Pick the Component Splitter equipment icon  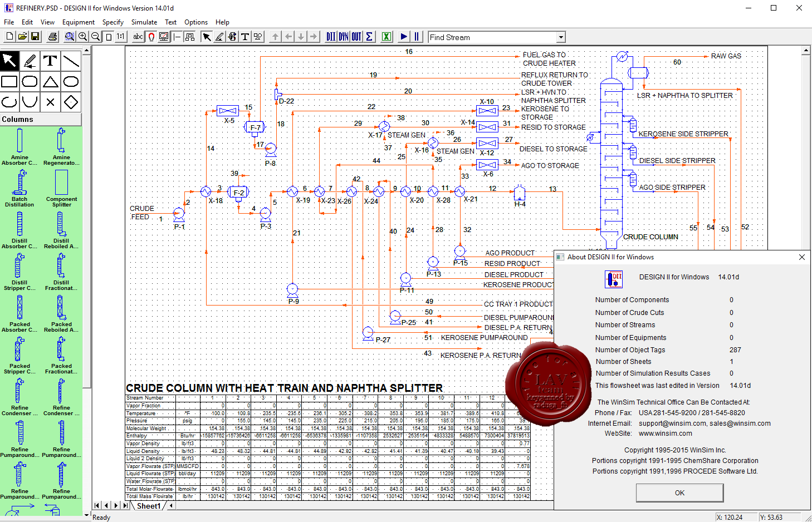click(61, 188)
